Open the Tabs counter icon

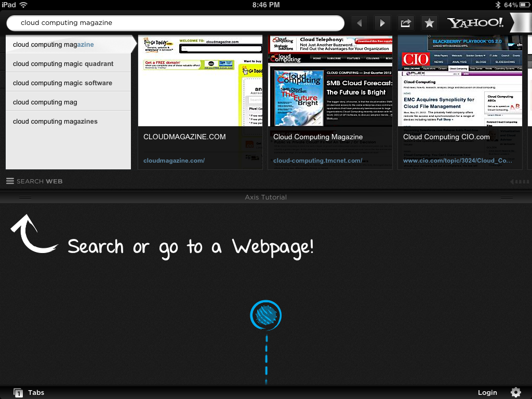19,393
